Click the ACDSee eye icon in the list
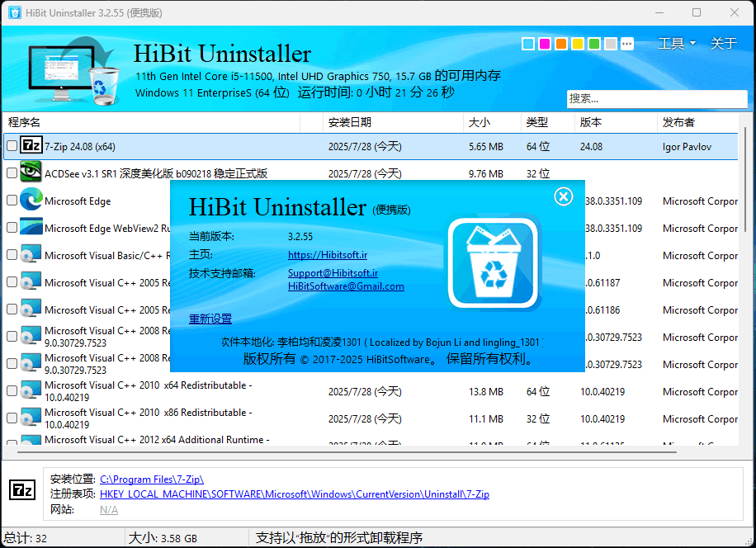The width and height of the screenshot is (756, 548). point(31,173)
